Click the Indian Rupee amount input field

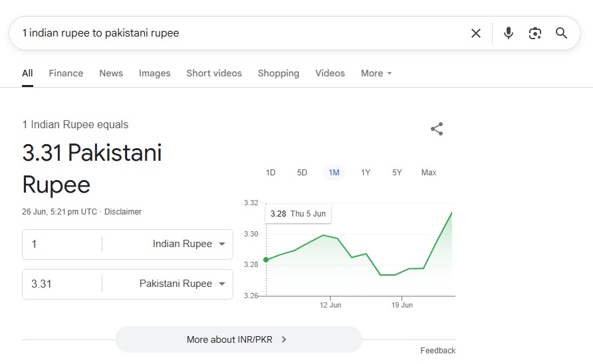point(62,244)
